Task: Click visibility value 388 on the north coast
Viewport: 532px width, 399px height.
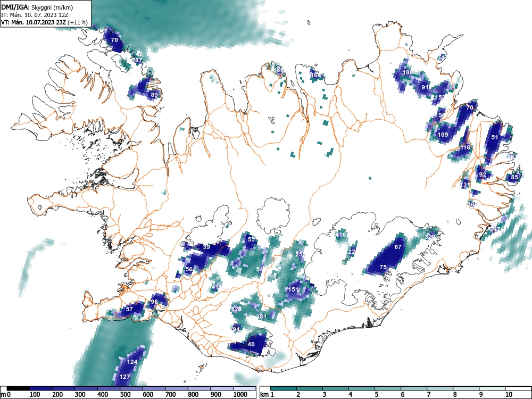Action: click(278, 70)
